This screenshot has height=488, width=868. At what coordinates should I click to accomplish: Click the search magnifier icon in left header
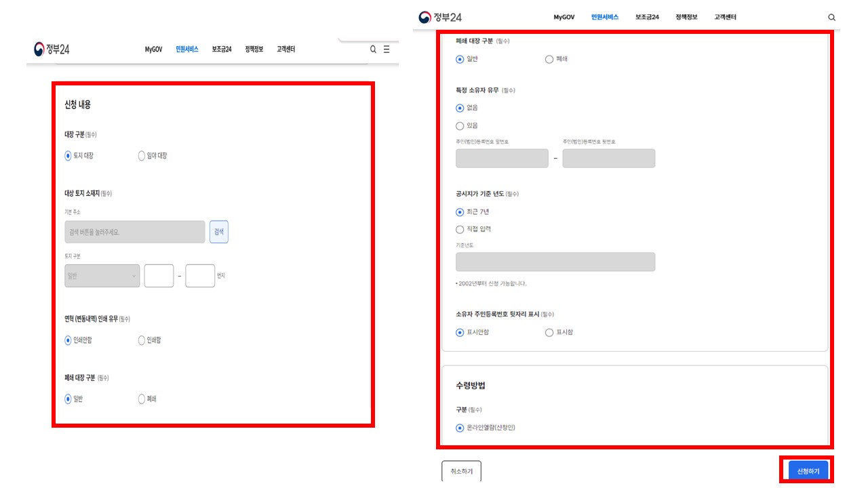point(373,49)
